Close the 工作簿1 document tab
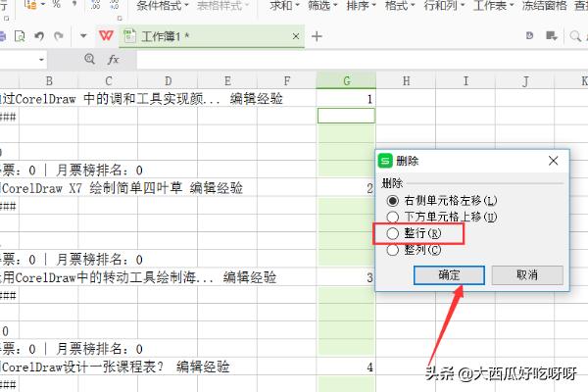 [296, 36]
